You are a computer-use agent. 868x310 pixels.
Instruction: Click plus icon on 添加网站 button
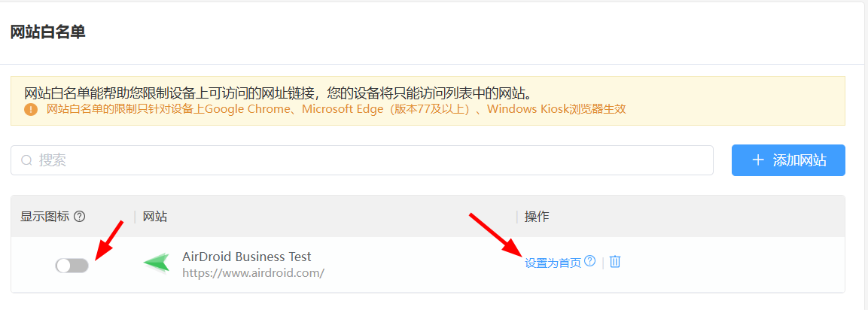[x=758, y=160]
